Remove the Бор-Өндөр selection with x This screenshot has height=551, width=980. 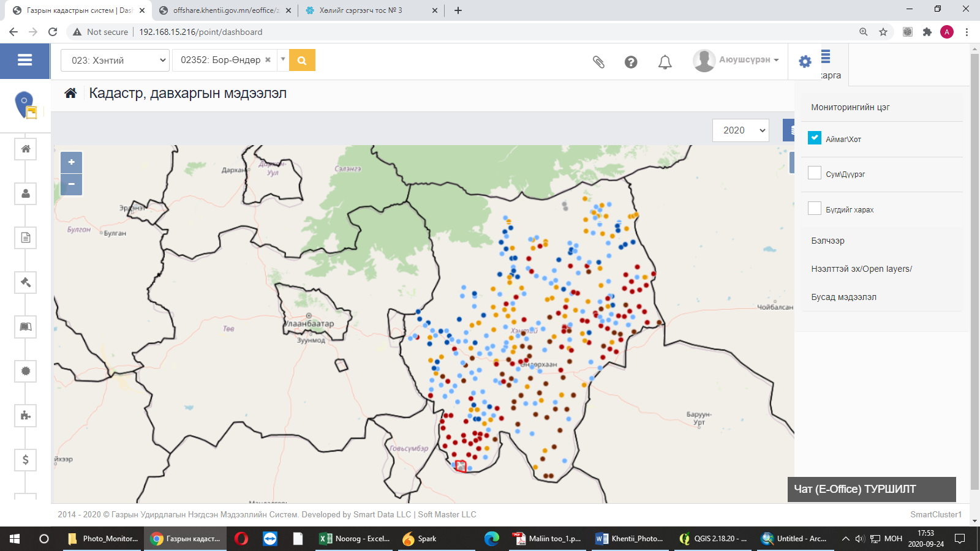click(x=268, y=60)
